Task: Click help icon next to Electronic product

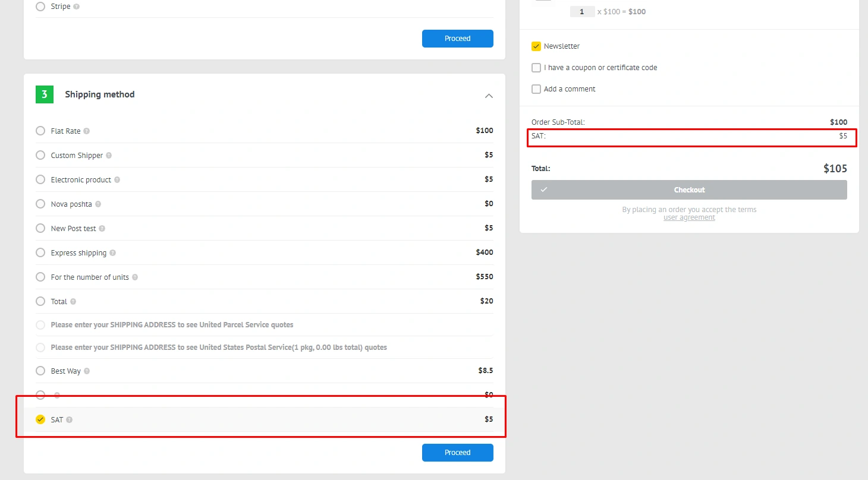Action: [117, 180]
